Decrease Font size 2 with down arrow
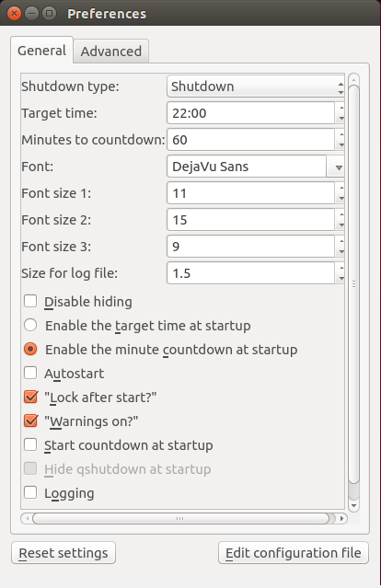This screenshot has height=588, width=381. click(341, 225)
